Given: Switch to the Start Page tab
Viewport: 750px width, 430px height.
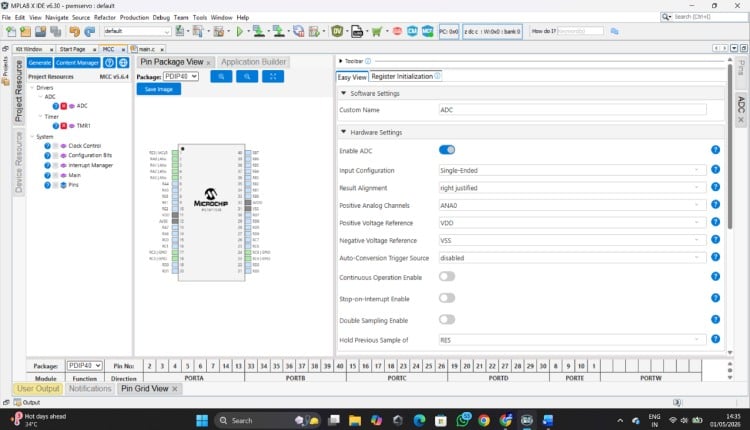Looking at the screenshot, I should [x=73, y=49].
